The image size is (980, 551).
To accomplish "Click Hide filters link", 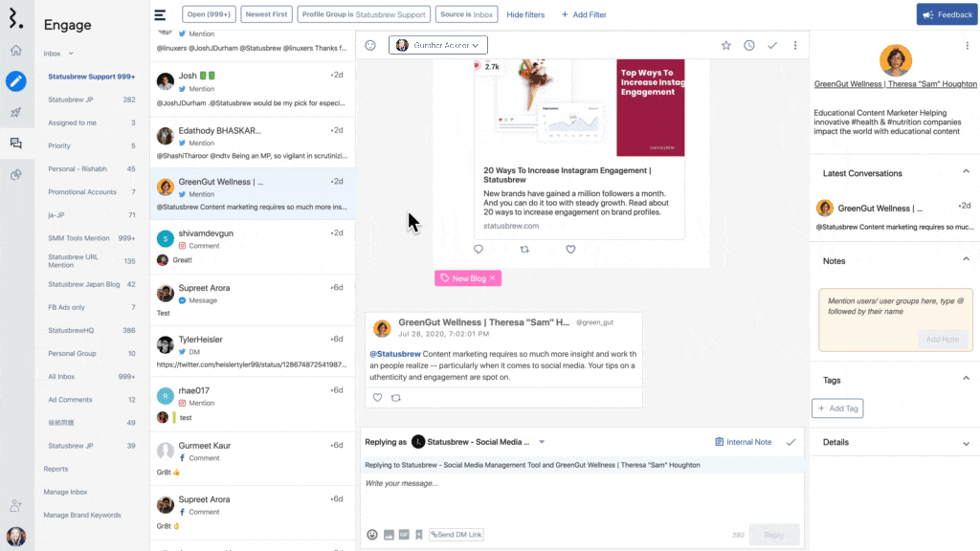I will [525, 15].
